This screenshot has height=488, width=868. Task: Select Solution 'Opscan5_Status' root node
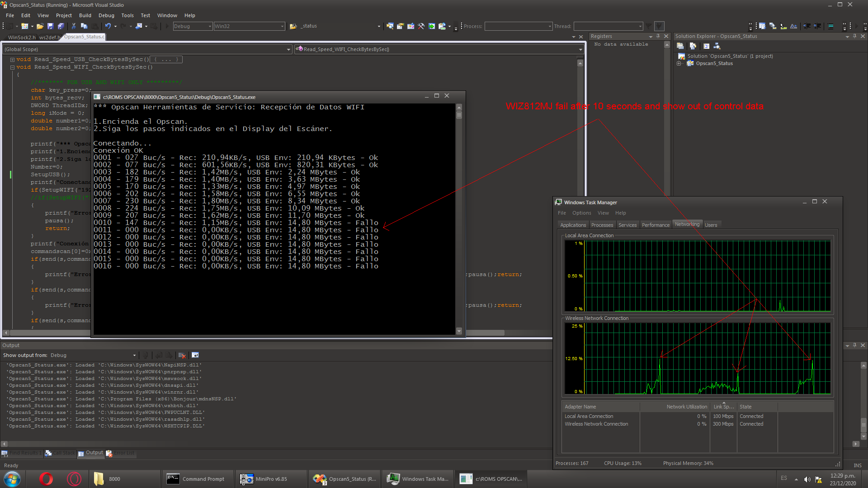pyautogui.click(x=730, y=56)
